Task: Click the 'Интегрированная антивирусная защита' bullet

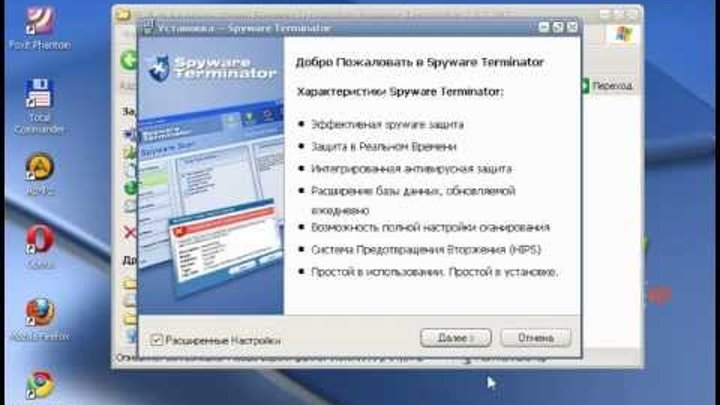Action: 411,169
